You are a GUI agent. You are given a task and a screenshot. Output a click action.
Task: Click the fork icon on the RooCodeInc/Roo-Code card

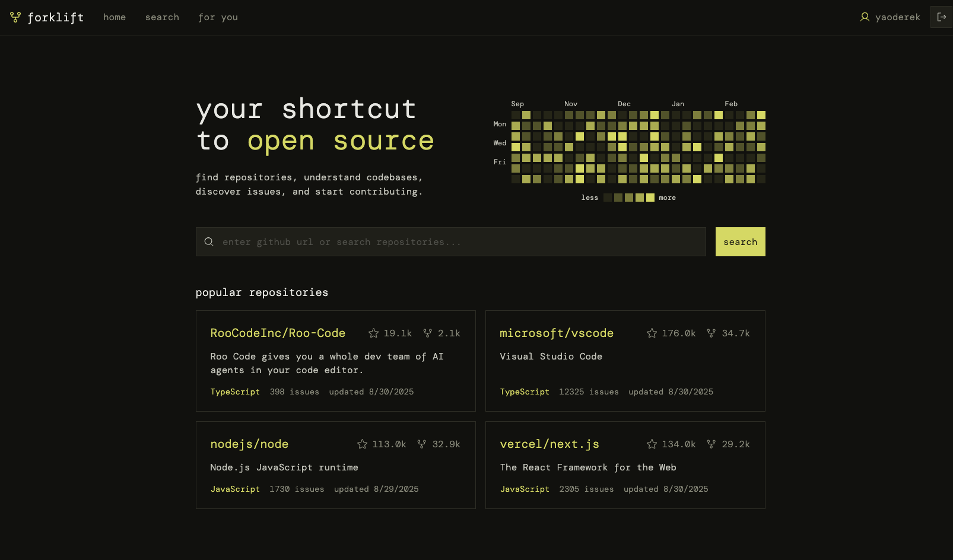pyautogui.click(x=427, y=333)
